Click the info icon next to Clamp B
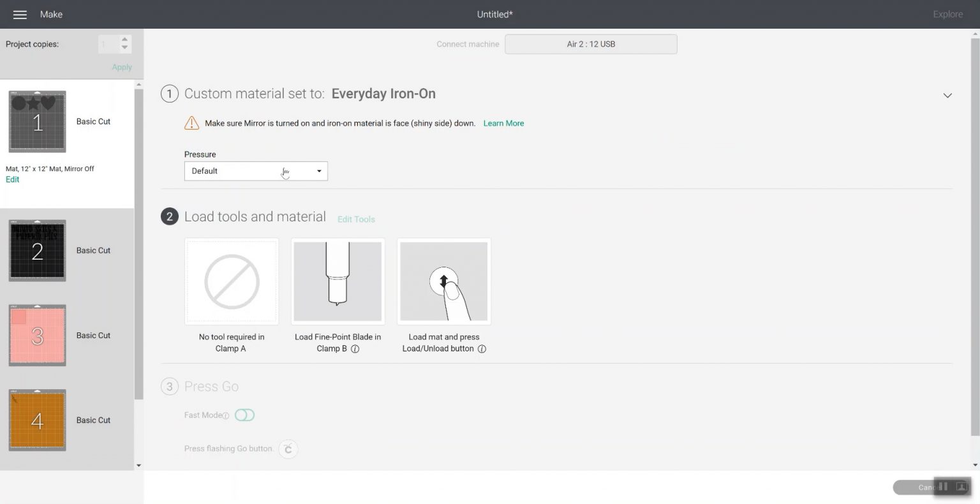 pyautogui.click(x=355, y=349)
